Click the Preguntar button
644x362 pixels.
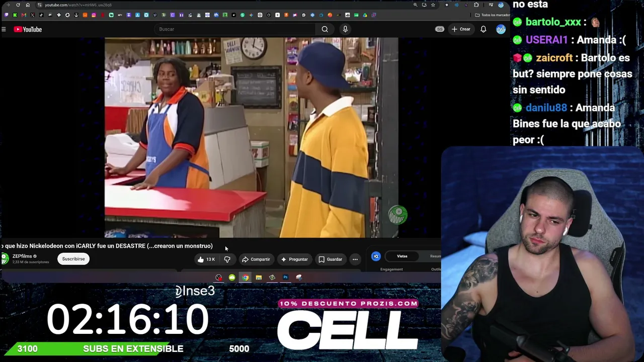(x=294, y=259)
